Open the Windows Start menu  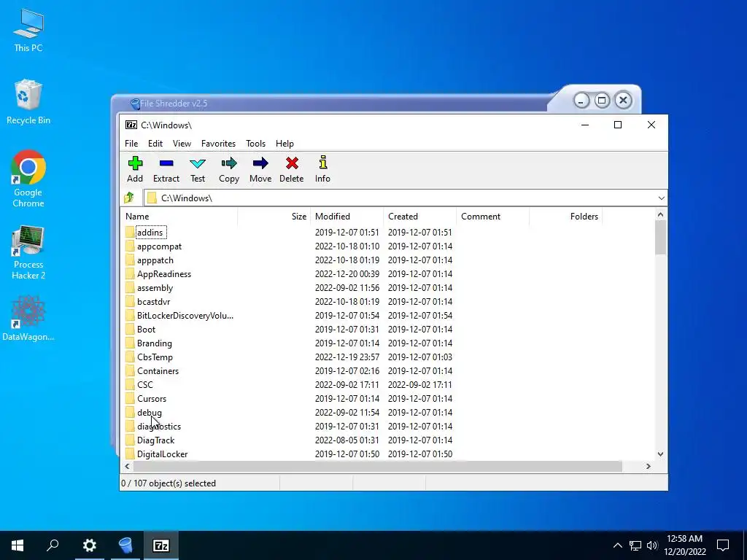tap(18, 545)
